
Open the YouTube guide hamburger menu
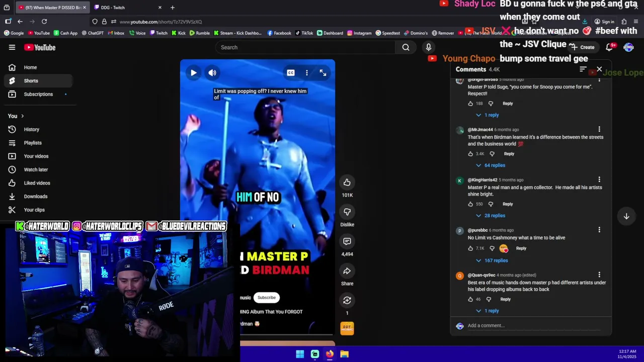(x=12, y=47)
